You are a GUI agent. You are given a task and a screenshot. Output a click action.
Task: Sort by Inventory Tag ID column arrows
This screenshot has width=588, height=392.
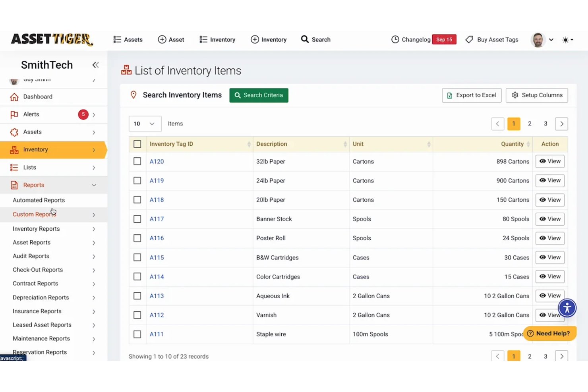(249, 144)
